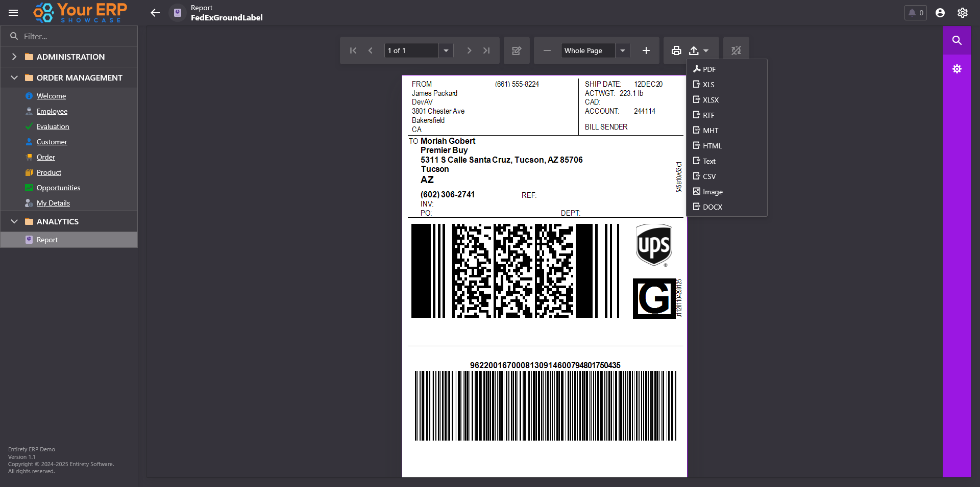Open the Whole Page zoom dropdown

[x=622, y=50]
